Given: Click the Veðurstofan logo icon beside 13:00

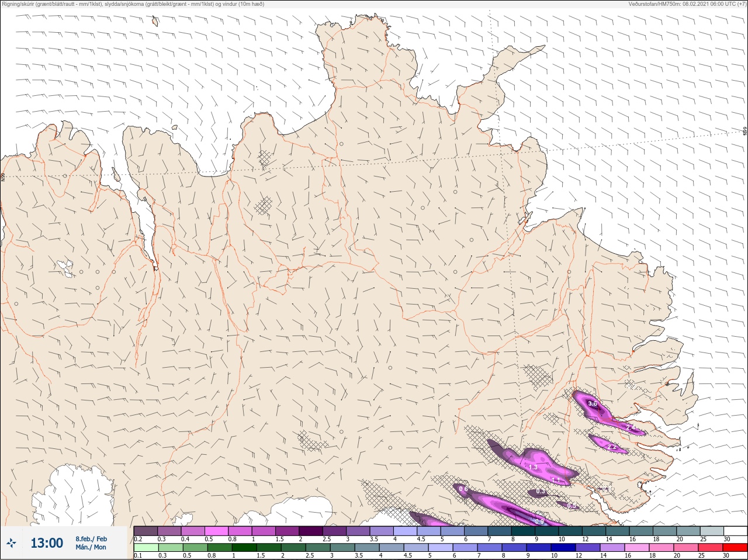Looking at the screenshot, I should pos(12,543).
